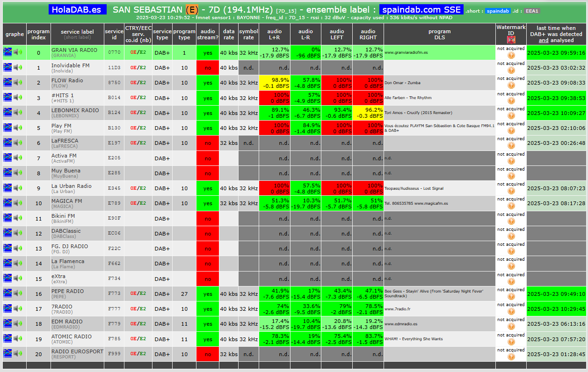Click the spaindab.com SSE ensemble label
Viewport: 588px width, 372px height.
[421, 9]
